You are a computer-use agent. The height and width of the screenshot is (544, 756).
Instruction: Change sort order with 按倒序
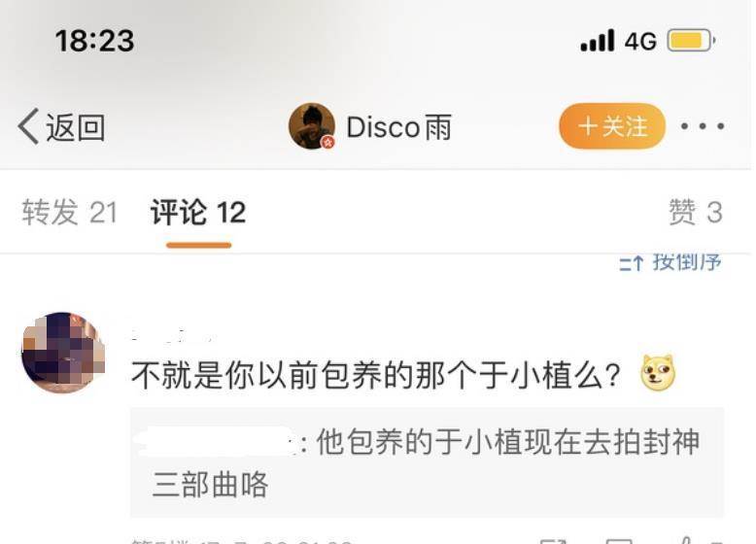click(687, 262)
